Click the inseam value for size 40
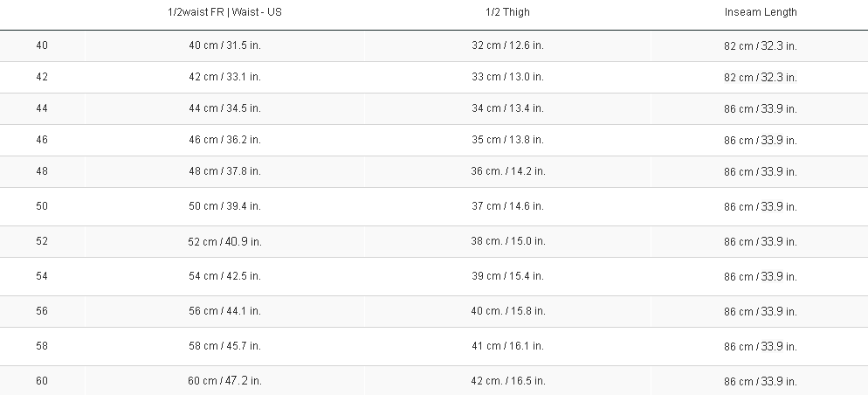The width and height of the screenshot is (868, 395). click(x=760, y=45)
